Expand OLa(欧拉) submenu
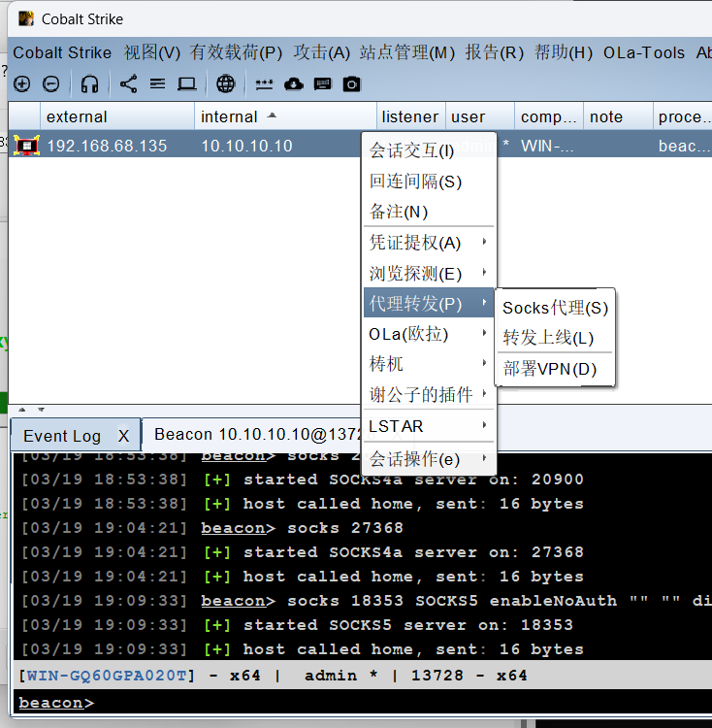 [429, 334]
